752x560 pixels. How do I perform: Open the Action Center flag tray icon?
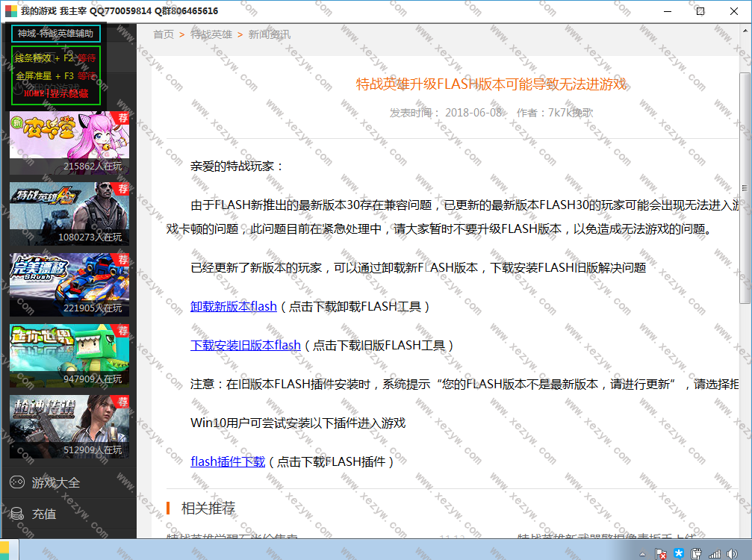tap(661, 553)
